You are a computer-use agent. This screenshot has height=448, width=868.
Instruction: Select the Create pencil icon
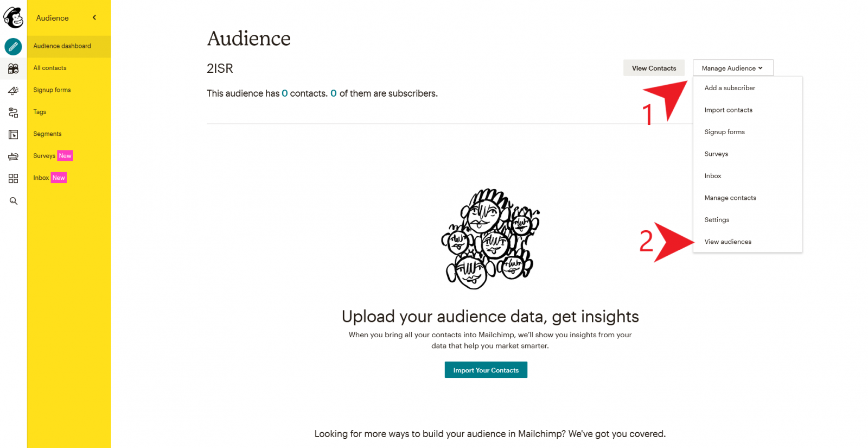pos(13,46)
